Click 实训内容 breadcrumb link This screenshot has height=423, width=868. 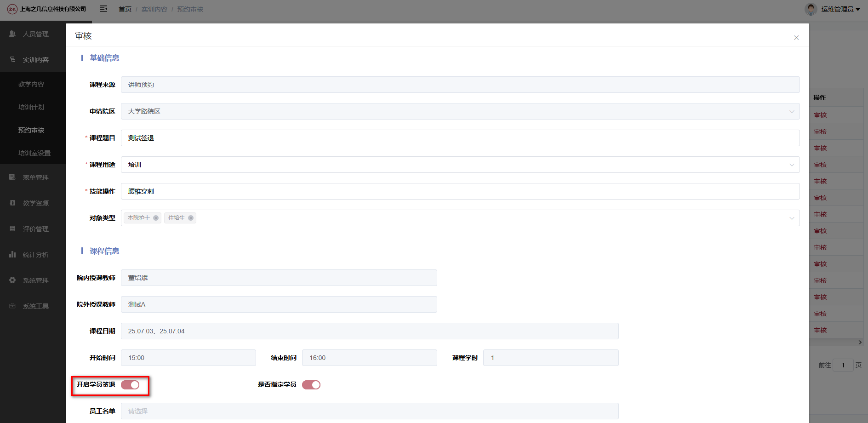click(154, 9)
